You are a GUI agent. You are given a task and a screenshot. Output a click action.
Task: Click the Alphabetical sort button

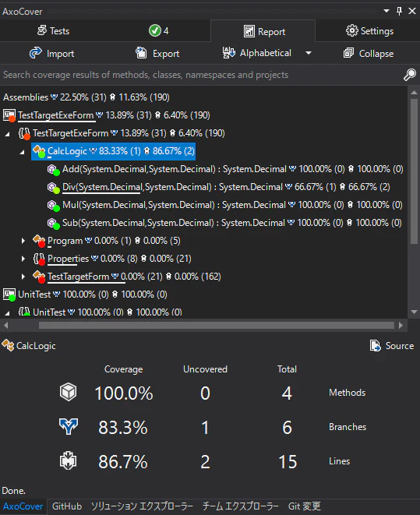click(x=257, y=53)
